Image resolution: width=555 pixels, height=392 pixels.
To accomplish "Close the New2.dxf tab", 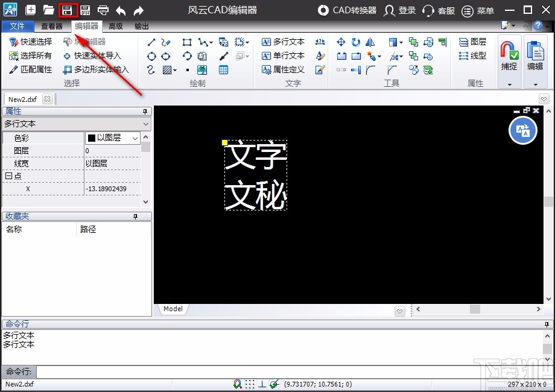I will (x=47, y=99).
